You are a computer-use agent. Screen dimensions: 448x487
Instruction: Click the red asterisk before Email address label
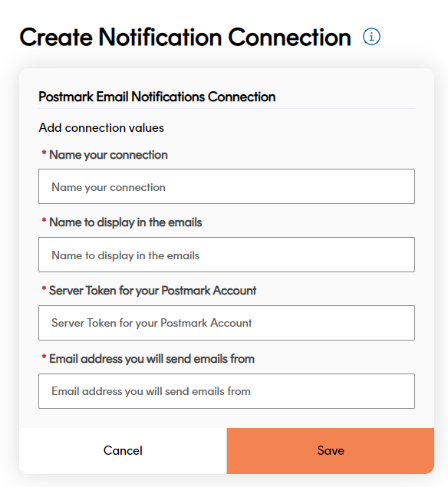click(44, 357)
